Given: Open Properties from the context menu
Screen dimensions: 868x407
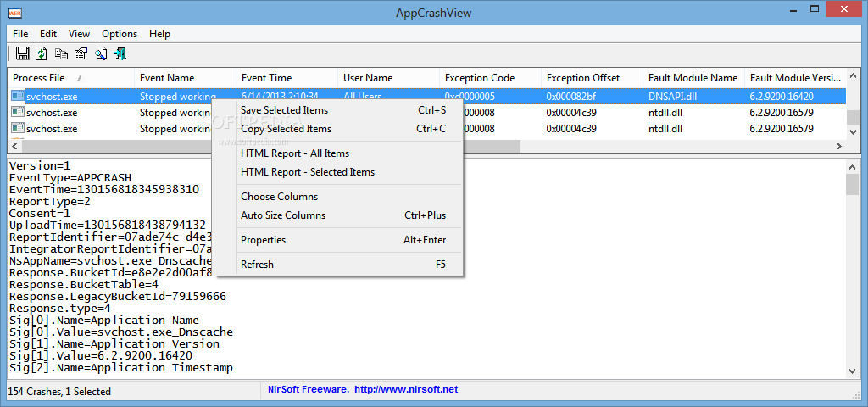Looking at the screenshot, I should click(x=337, y=240).
